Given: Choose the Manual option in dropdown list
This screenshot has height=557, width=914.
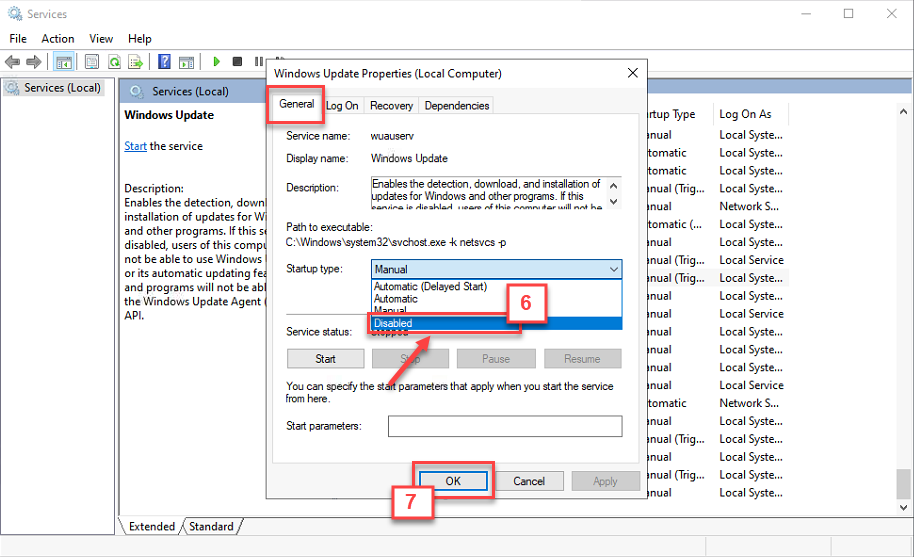Looking at the screenshot, I should pyautogui.click(x=391, y=310).
